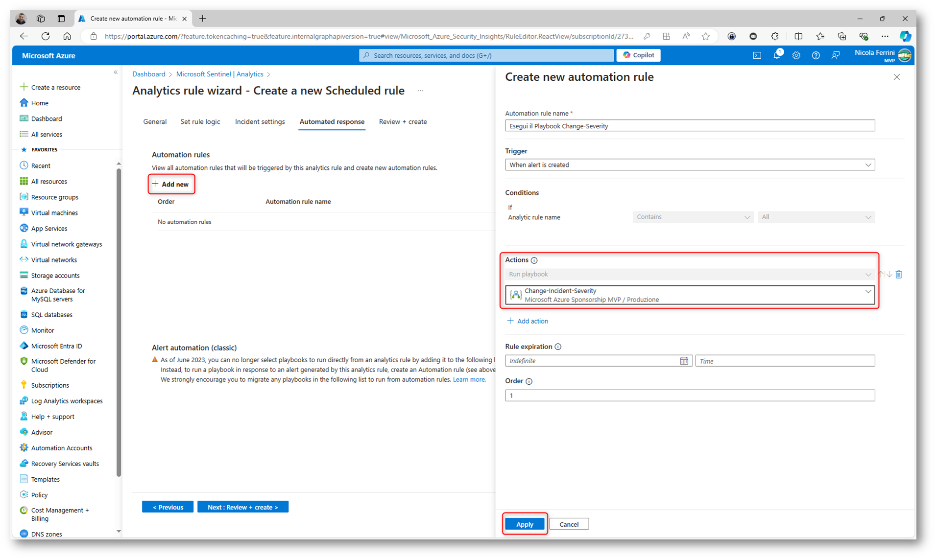Click the Indefinite expiration date field
This screenshot has width=937, height=560.
(599, 361)
